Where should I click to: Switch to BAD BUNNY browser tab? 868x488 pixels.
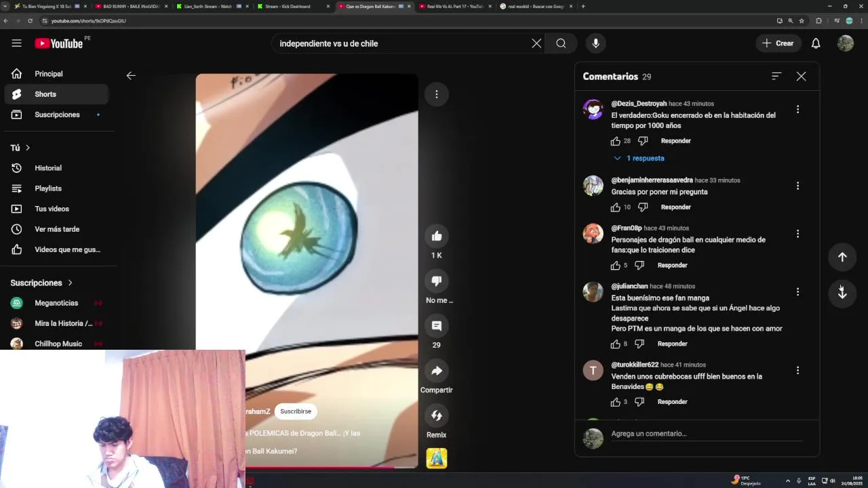(130, 6)
